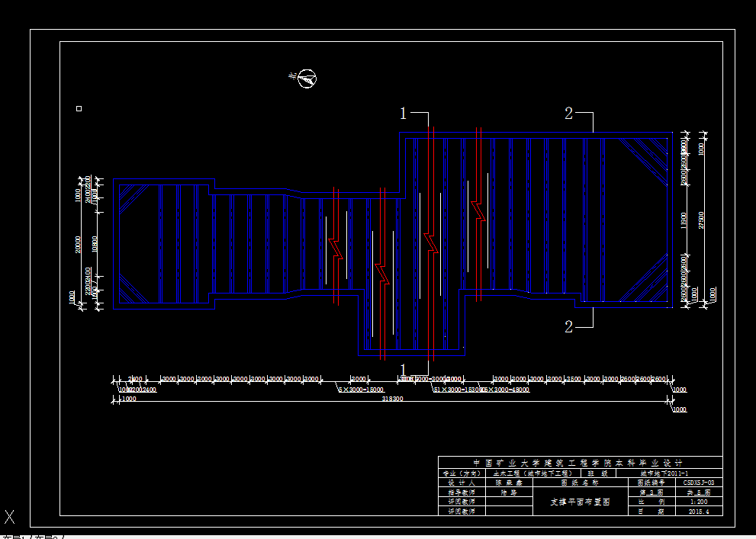Click the 第3图 sheet number cell
This screenshot has width=756, height=539.
(651, 492)
